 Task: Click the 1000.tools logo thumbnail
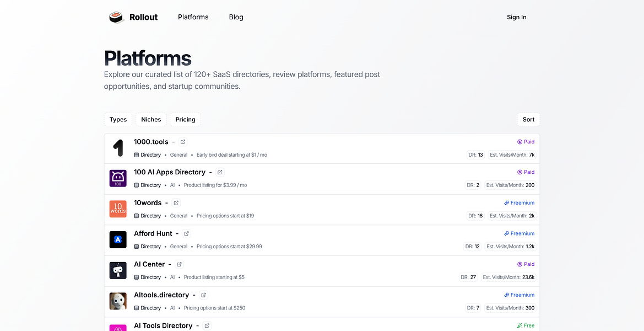[118, 148]
